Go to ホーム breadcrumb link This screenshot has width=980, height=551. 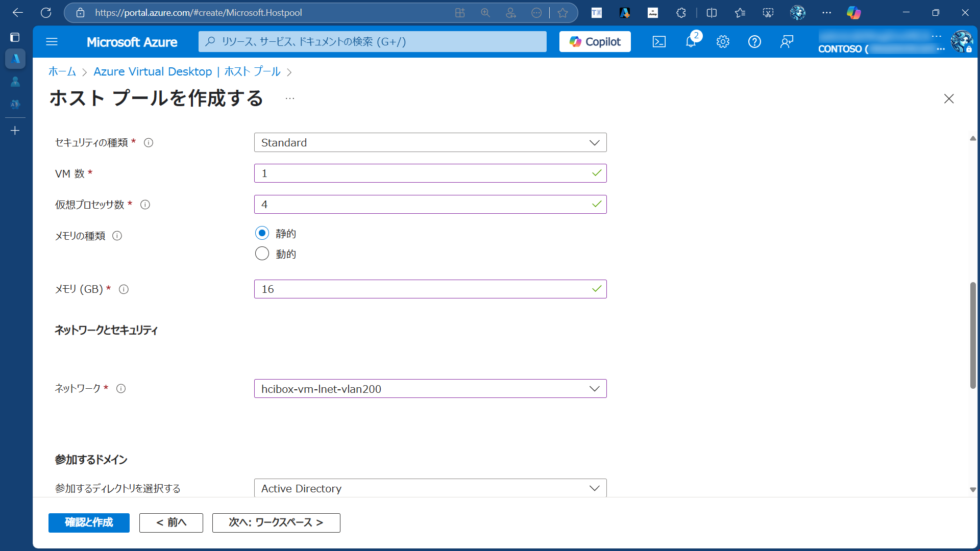tap(62, 72)
